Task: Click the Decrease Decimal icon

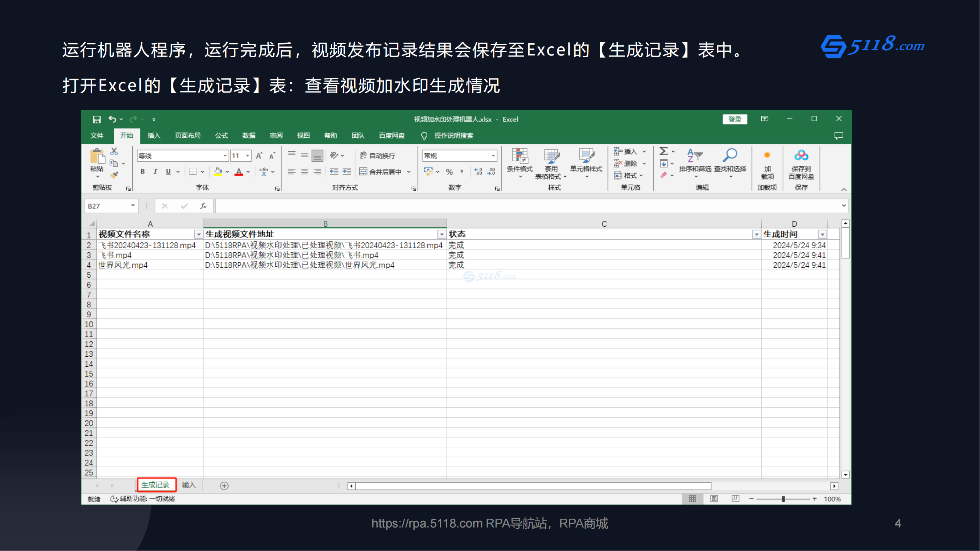Action: [x=492, y=172]
